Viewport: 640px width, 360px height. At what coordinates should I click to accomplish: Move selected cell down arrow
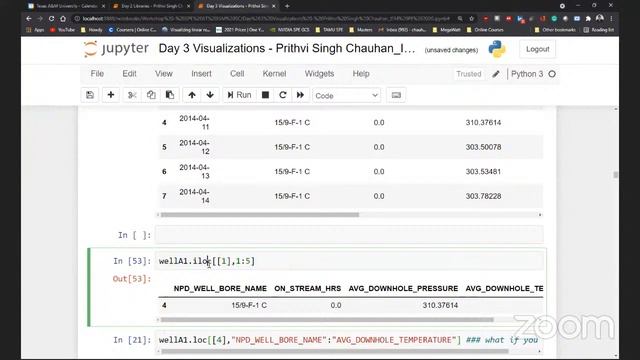click(210, 95)
